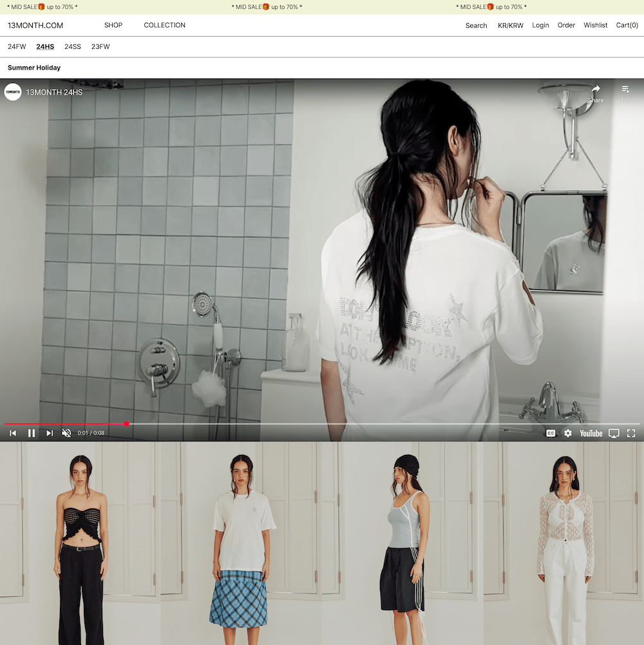Viewport: 644px width, 645px height.
Task: Switch to the 24FW collection tab
Action: (x=17, y=46)
